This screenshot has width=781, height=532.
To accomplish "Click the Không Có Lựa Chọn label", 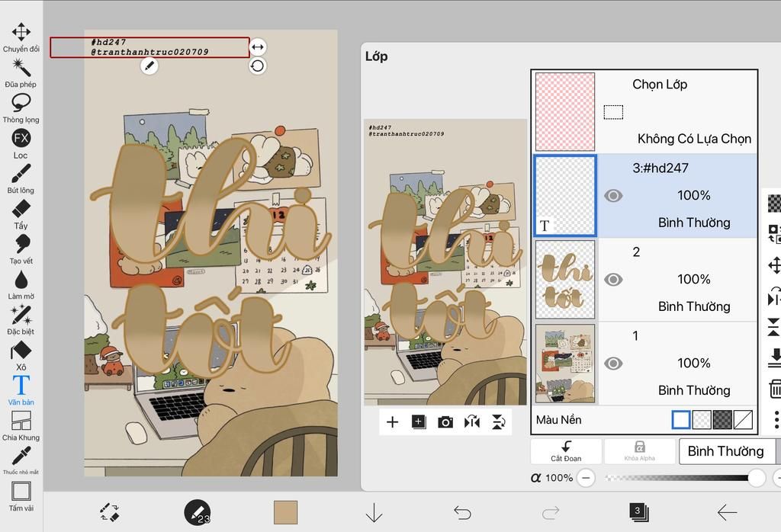I will click(x=694, y=139).
